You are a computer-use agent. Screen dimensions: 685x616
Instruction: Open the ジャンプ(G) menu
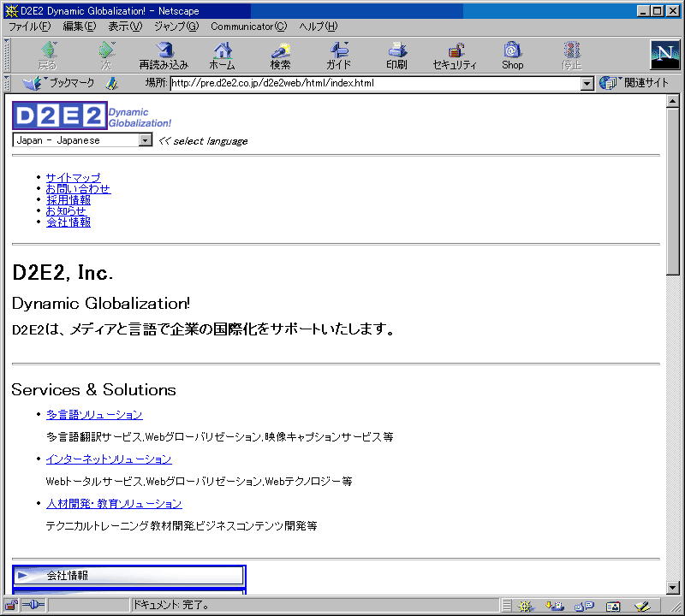[x=176, y=27]
